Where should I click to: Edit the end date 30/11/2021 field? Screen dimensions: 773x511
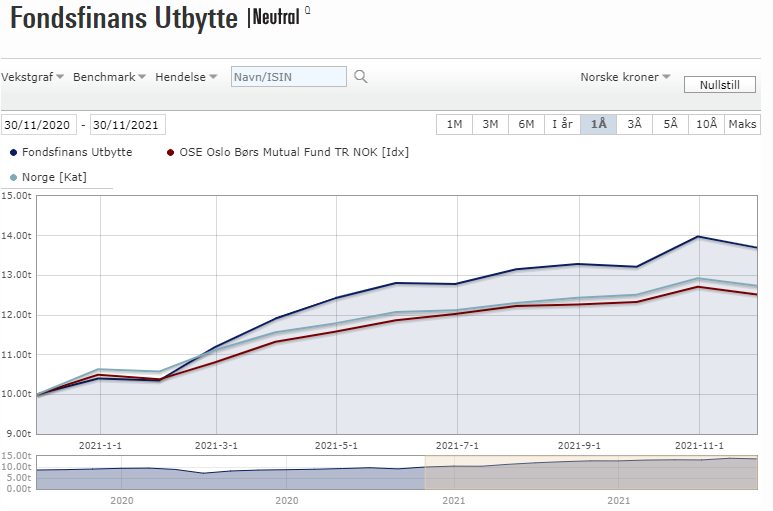pos(127,125)
